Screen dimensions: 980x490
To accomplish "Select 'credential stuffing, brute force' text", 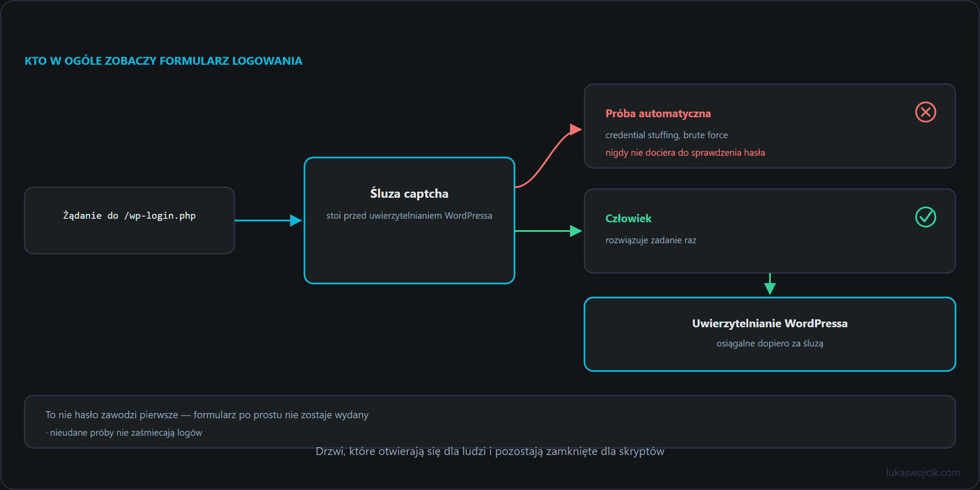I will tap(666, 135).
